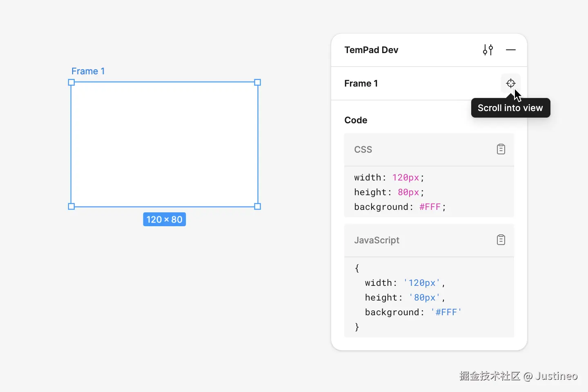588x392 pixels.
Task: Open TemPad Dev preferences sliders icon
Action: point(488,50)
